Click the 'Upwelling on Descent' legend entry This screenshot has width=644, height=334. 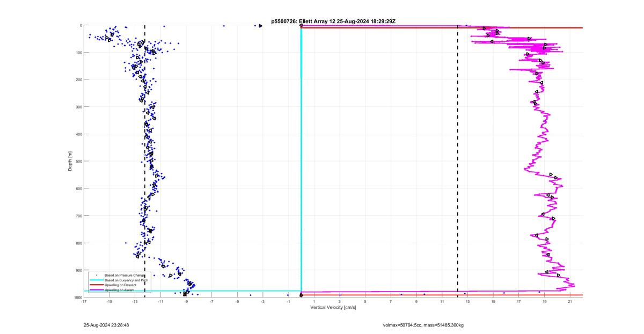(x=121, y=285)
